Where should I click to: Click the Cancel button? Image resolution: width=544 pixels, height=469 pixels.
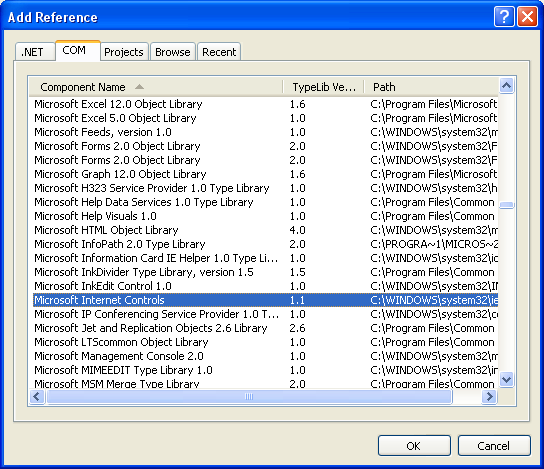(x=494, y=445)
